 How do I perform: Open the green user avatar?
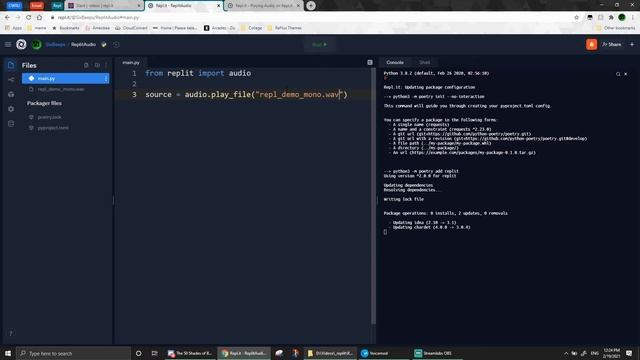pyautogui.click(x=36, y=44)
